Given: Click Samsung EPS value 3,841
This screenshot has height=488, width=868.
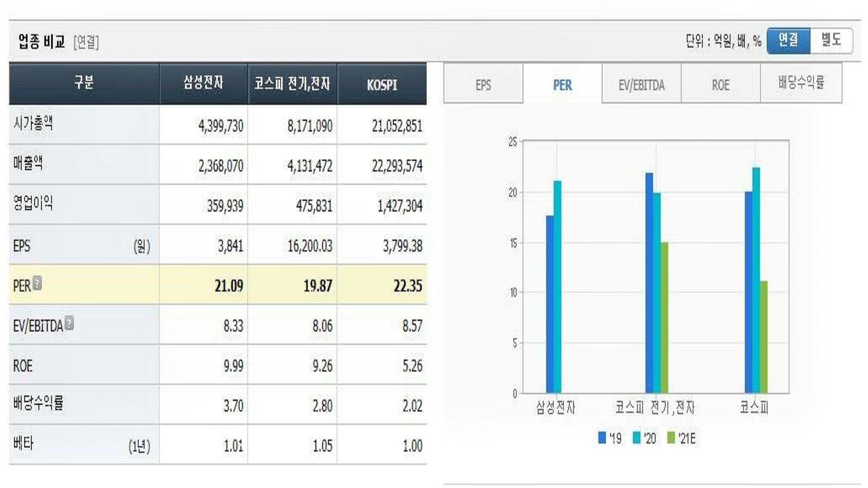Looking at the screenshot, I should [x=231, y=246].
